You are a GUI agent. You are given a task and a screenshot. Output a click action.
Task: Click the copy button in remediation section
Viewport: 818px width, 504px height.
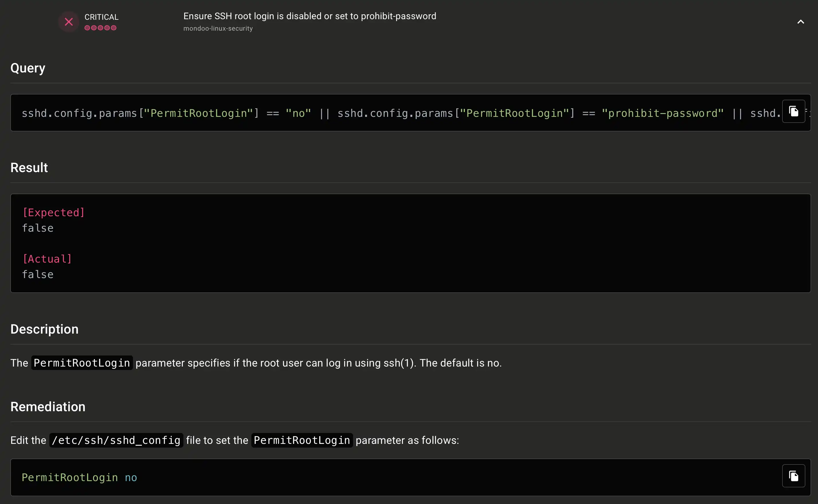pos(793,477)
